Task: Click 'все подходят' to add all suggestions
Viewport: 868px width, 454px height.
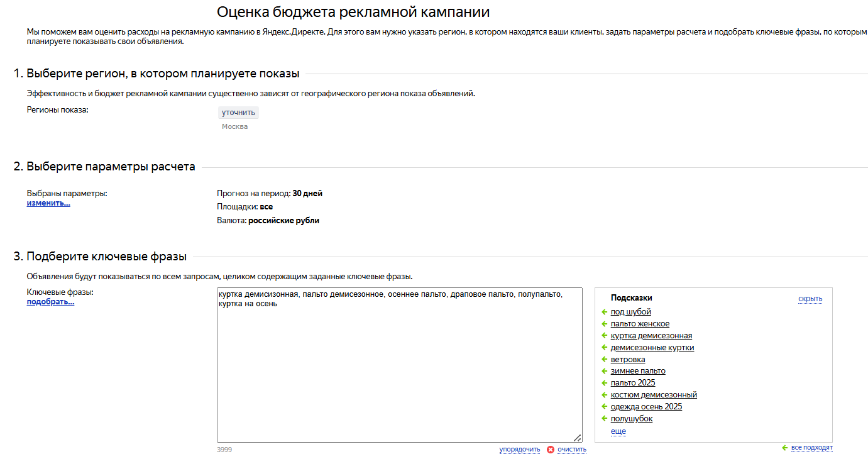Action: click(811, 448)
